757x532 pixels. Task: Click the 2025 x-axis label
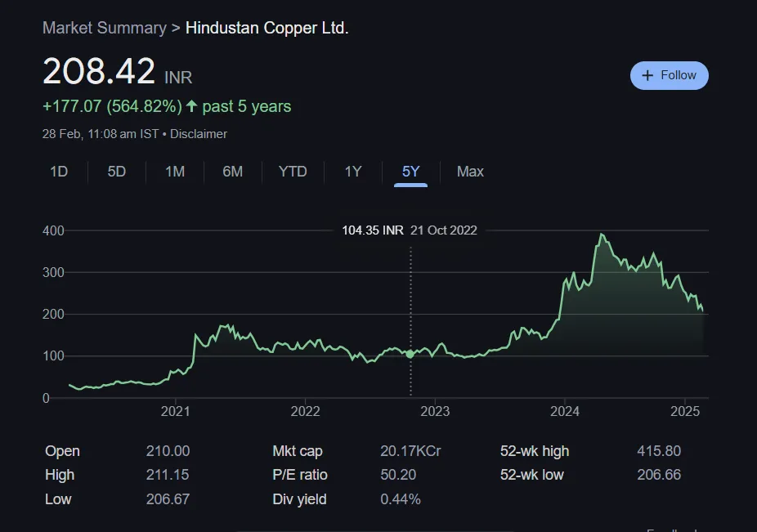point(685,411)
